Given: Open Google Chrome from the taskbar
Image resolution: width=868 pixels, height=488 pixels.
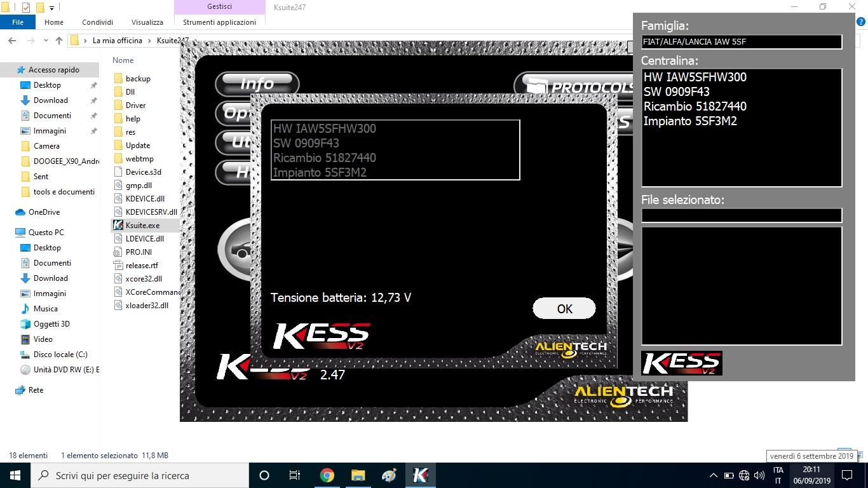Looking at the screenshot, I should (327, 475).
